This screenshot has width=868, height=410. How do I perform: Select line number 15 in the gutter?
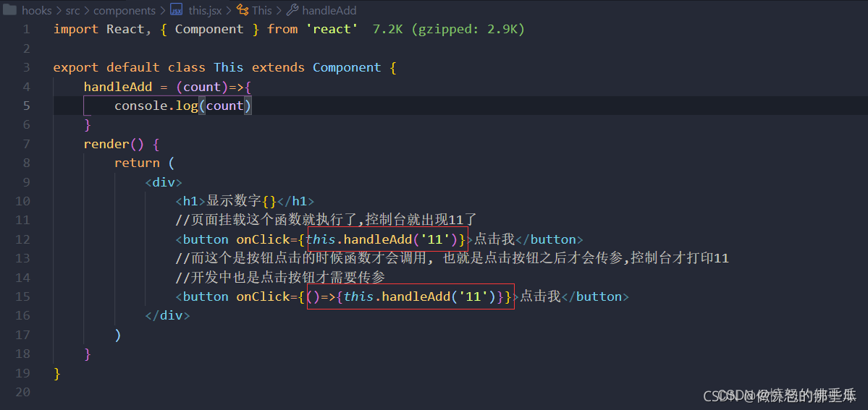pos(23,296)
